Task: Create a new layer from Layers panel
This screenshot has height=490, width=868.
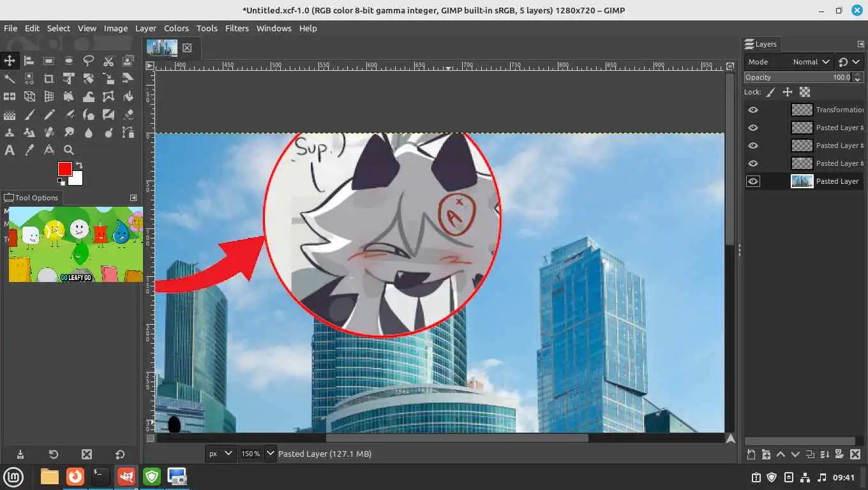Action: [x=751, y=454]
